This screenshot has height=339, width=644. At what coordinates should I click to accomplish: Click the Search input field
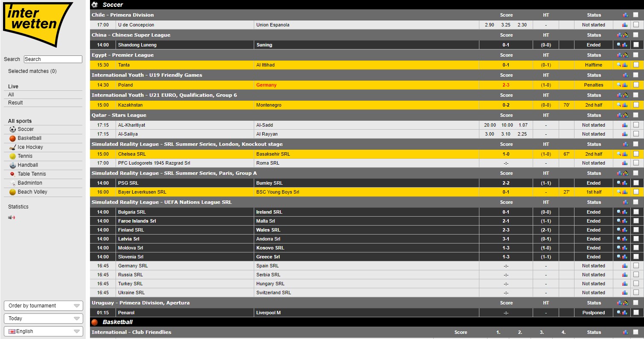pos(53,59)
